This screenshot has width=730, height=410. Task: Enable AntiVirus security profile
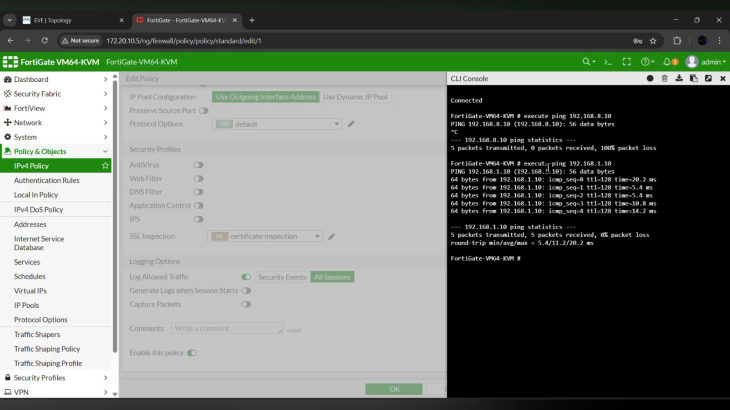(198, 165)
